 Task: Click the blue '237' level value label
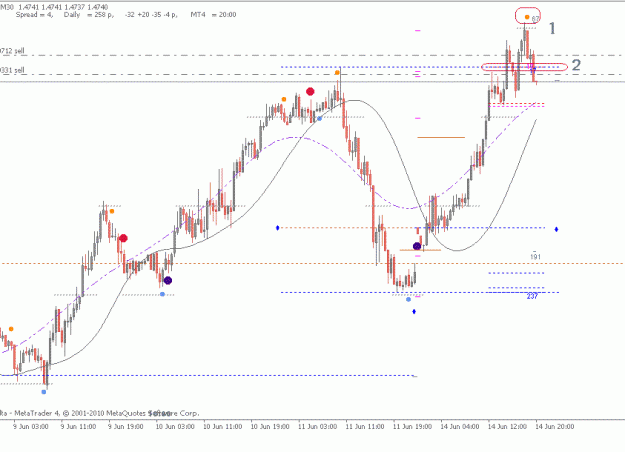532,296
